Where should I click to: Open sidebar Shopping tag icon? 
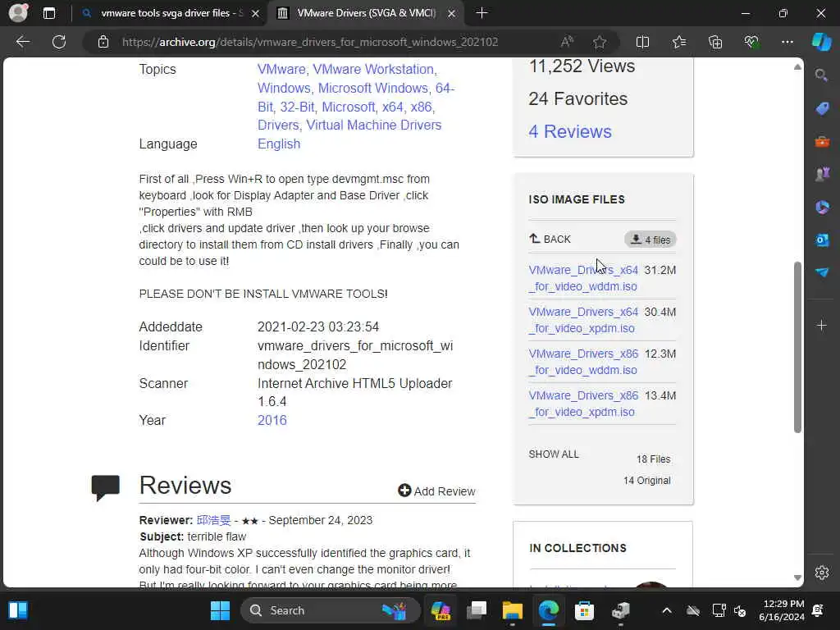coord(822,108)
